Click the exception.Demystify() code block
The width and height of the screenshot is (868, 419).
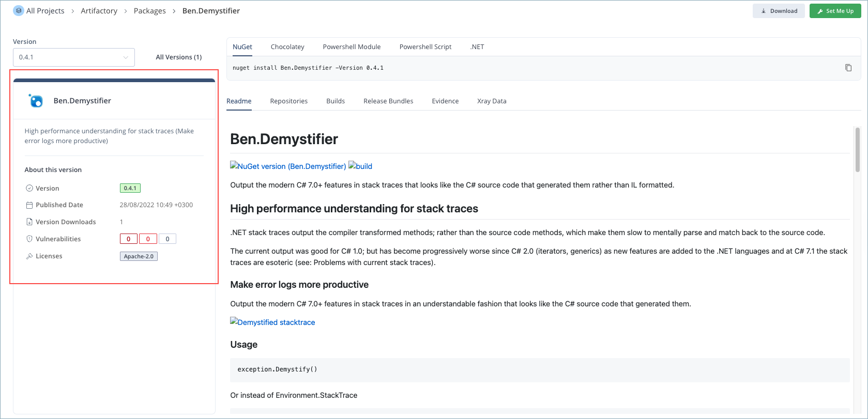pyautogui.click(x=540, y=369)
